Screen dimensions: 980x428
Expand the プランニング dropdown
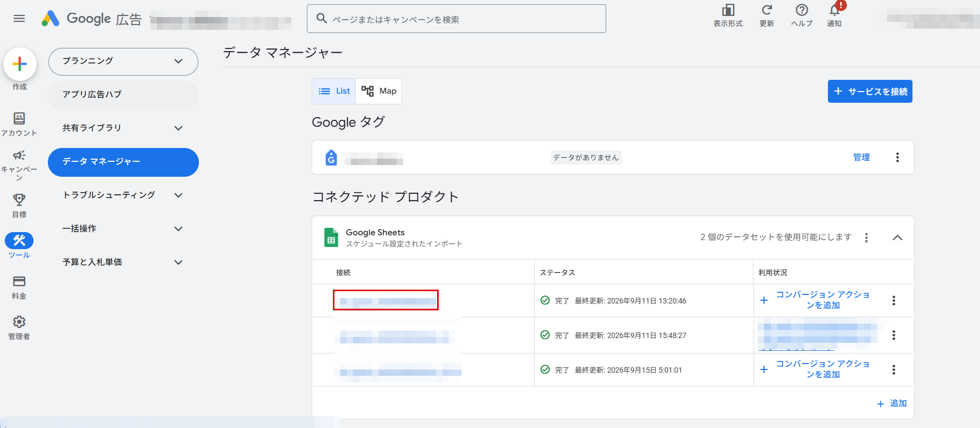click(123, 61)
